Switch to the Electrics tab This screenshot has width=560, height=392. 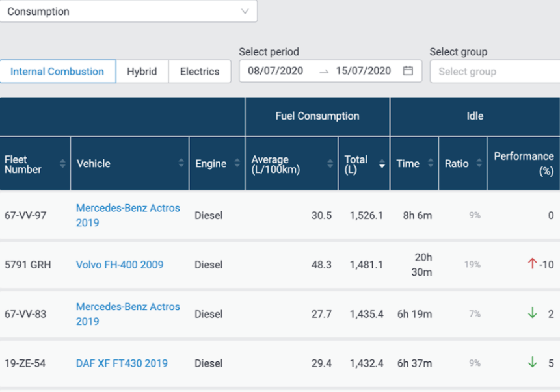click(x=200, y=72)
